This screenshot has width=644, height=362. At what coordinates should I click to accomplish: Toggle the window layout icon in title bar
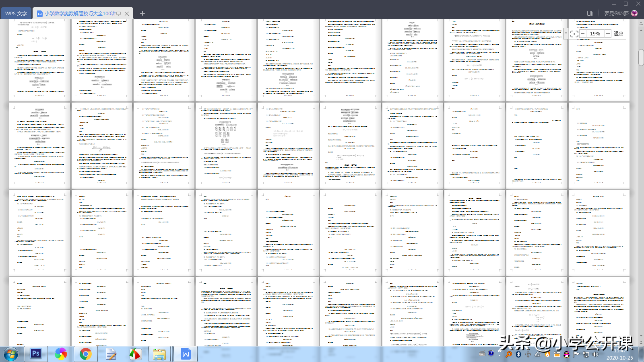tap(590, 13)
